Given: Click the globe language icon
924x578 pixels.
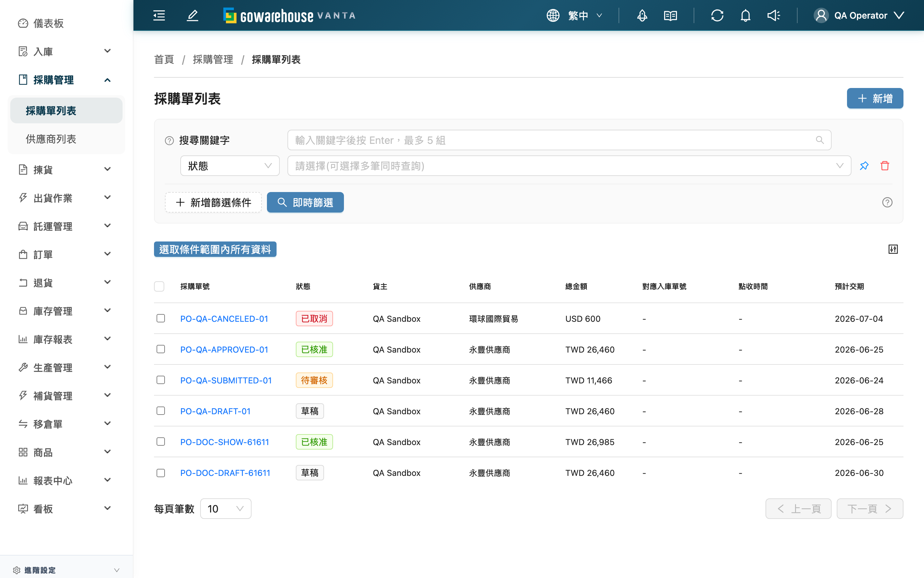Looking at the screenshot, I should click(x=553, y=15).
